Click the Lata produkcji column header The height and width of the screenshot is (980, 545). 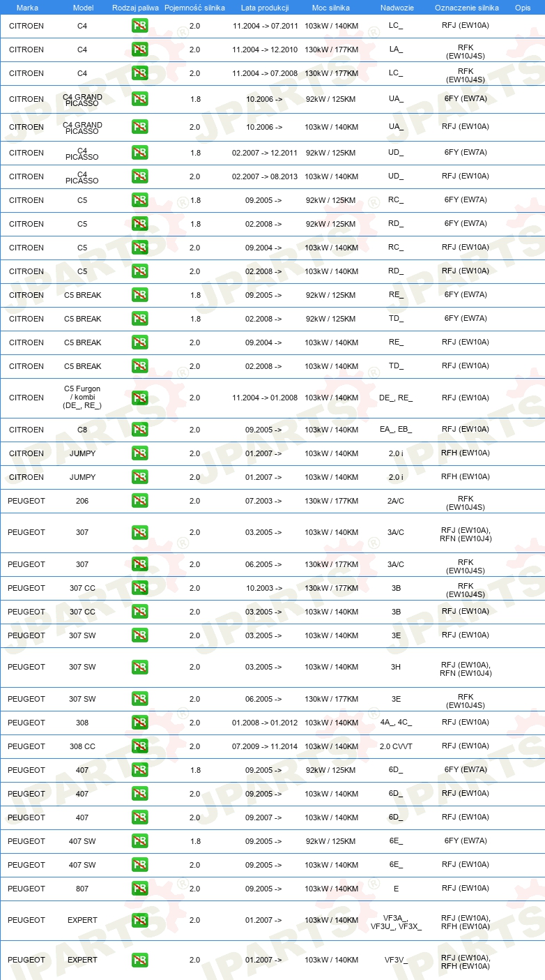(265, 8)
